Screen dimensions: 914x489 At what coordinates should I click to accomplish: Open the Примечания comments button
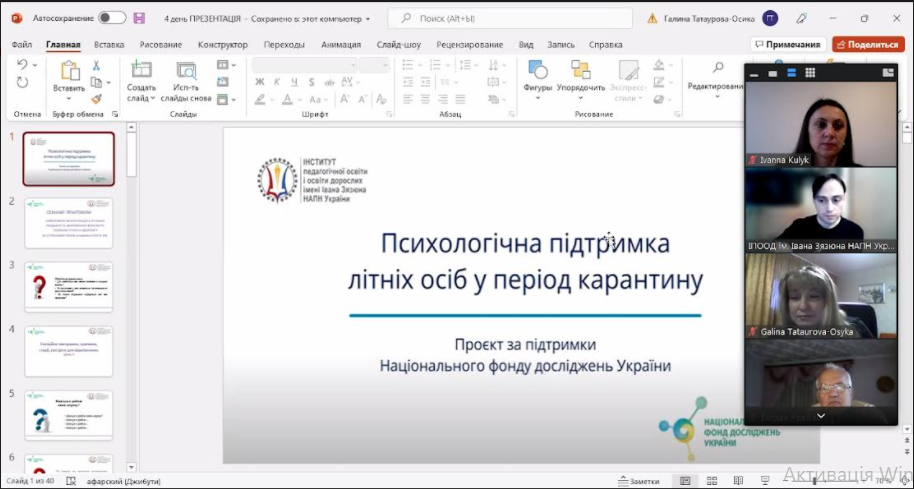788,44
